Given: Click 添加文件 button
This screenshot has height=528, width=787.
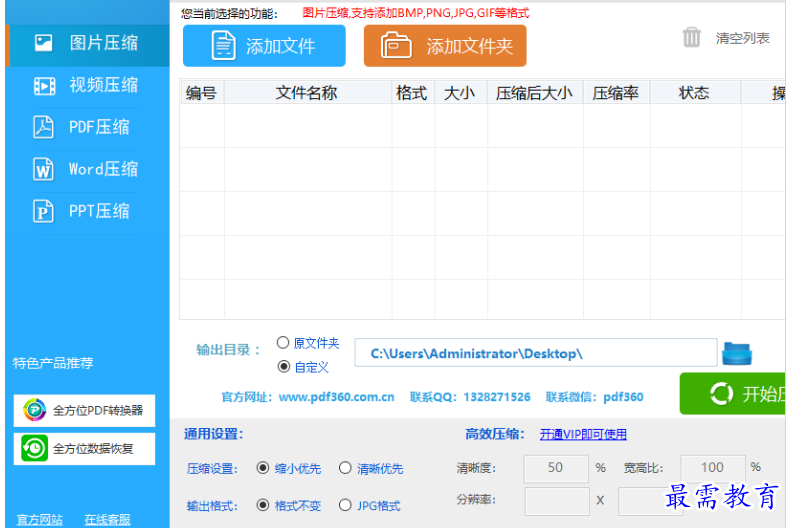Looking at the screenshot, I should click(264, 46).
